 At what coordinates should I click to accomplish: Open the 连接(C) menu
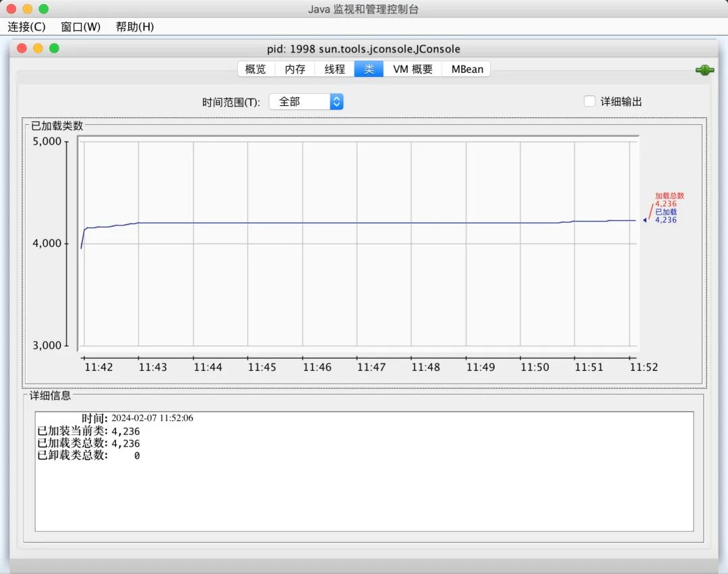[26, 27]
